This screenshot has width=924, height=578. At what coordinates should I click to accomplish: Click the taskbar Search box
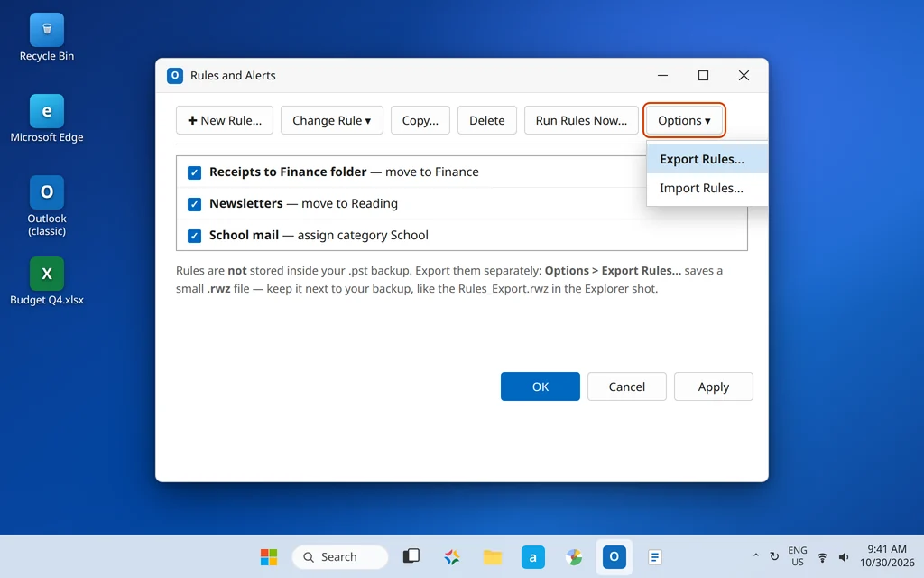tap(340, 556)
